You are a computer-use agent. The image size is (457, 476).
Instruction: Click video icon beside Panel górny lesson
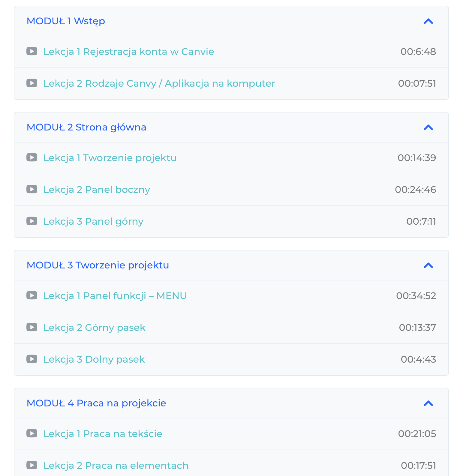[32, 221]
